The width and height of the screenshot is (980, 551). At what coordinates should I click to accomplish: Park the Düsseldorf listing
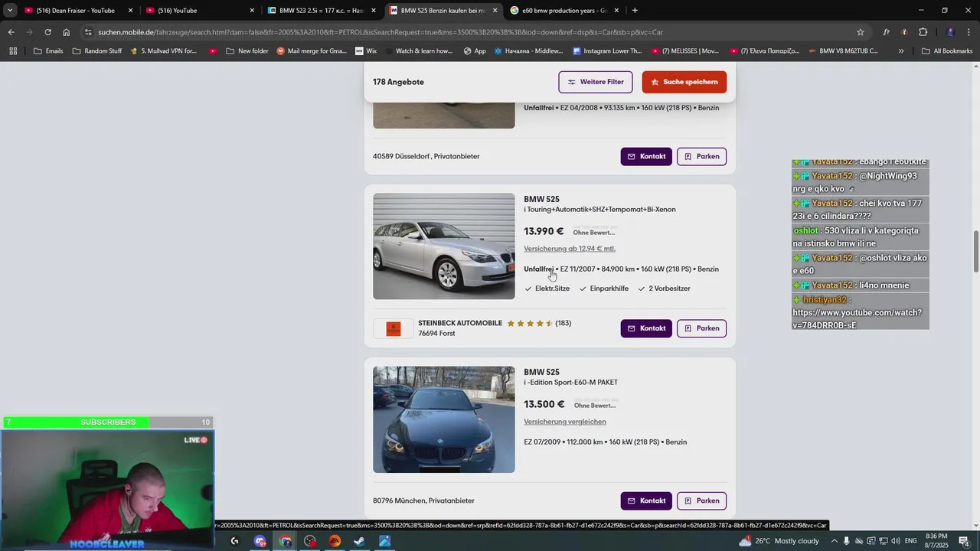pos(702,156)
